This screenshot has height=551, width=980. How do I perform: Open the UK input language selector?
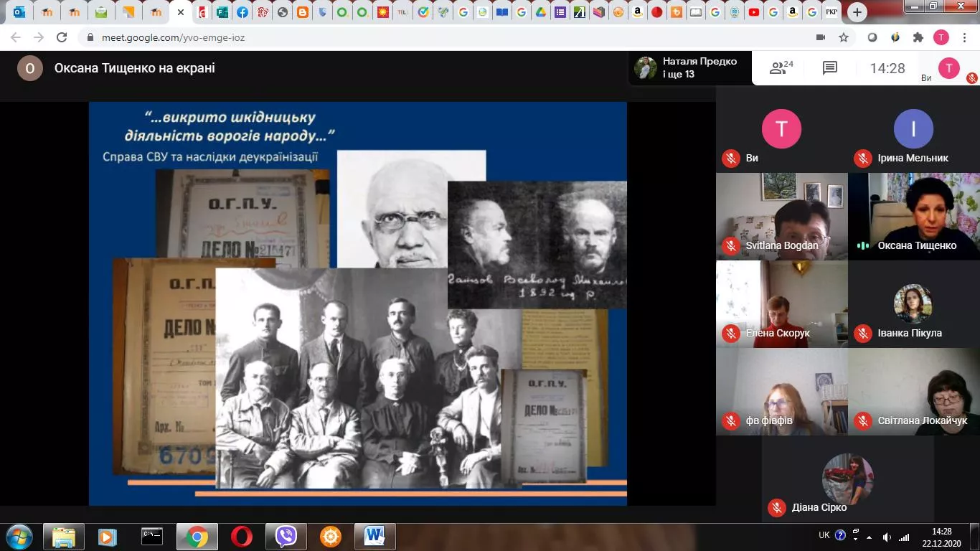pos(824,535)
